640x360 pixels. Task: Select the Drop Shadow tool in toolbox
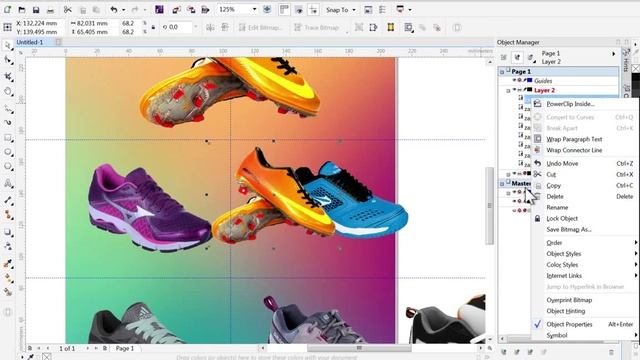(x=8, y=232)
